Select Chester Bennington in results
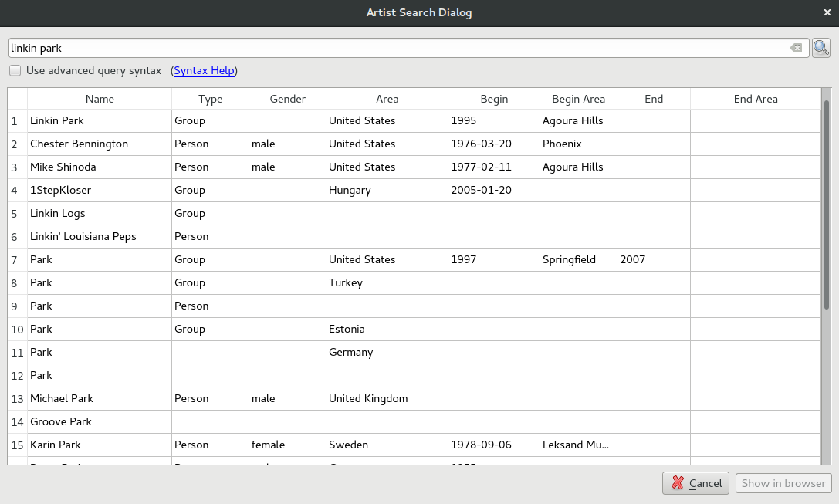The width and height of the screenshot is (839, 504). (x=100, y=144)
